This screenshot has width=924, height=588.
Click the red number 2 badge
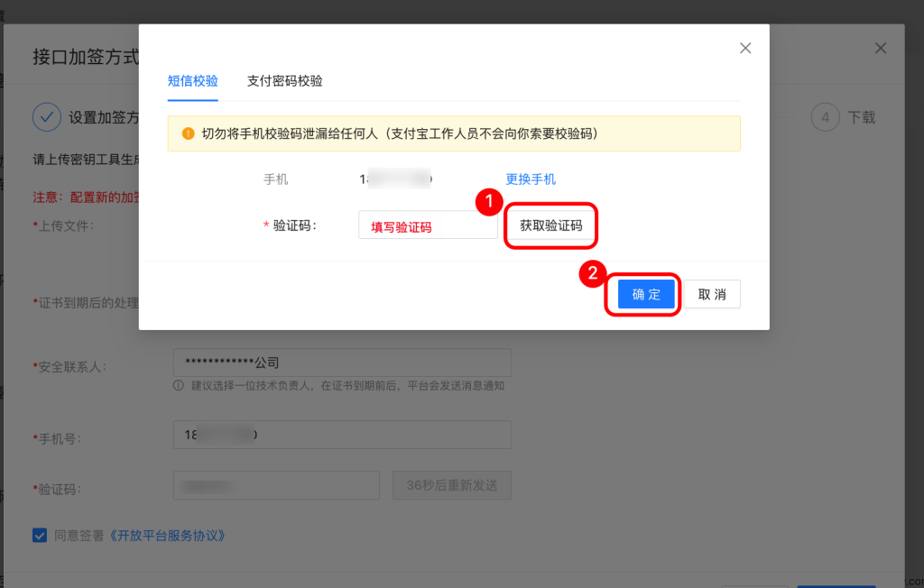(x=592, y=273)
